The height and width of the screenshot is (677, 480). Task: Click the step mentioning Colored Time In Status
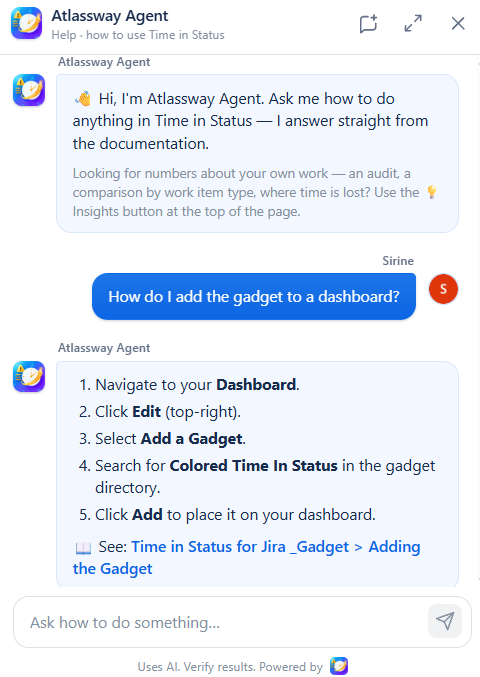(257, 476)
